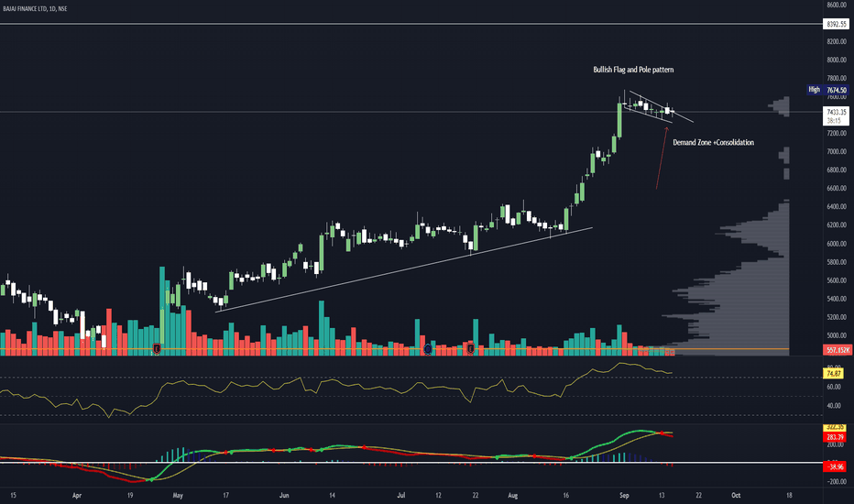Click the 6200.00 price scale label

(x=837, y=225)
